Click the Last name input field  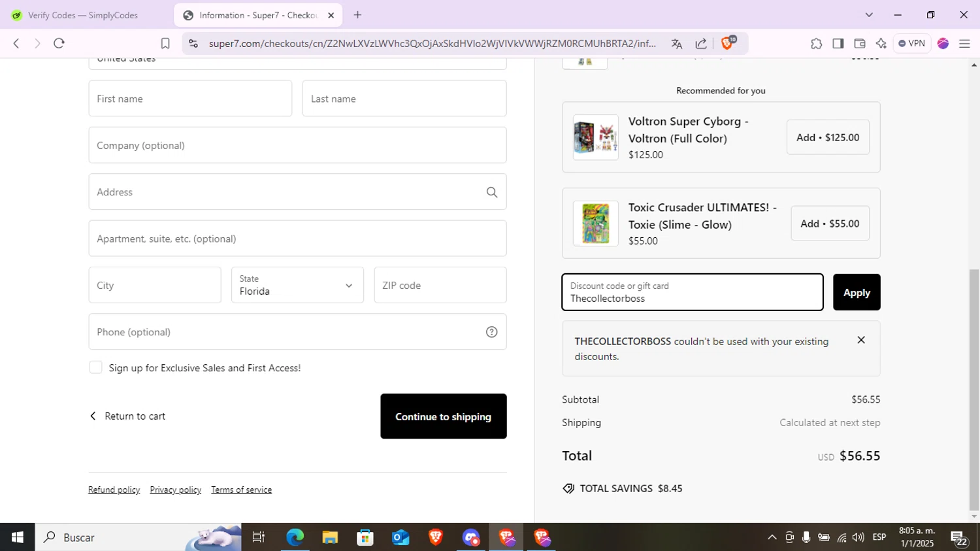404,99
